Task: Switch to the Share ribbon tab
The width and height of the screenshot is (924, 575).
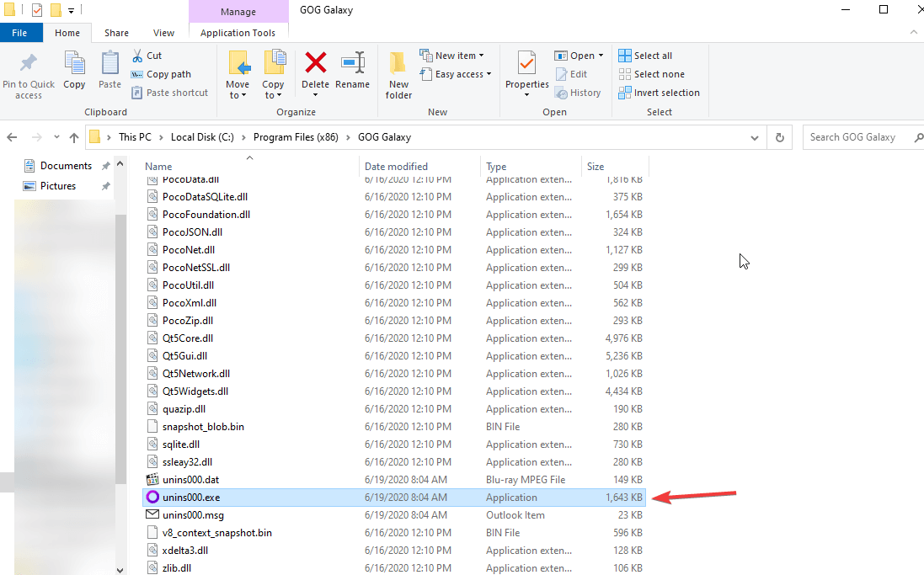Action: tap(117, 33)
